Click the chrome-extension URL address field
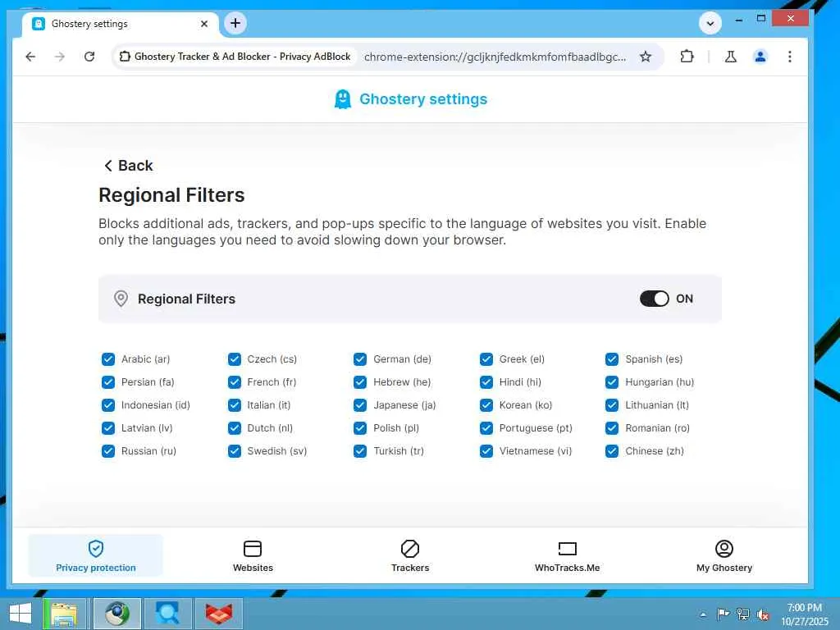The image size is (840, 630). (x=495, y=57)
